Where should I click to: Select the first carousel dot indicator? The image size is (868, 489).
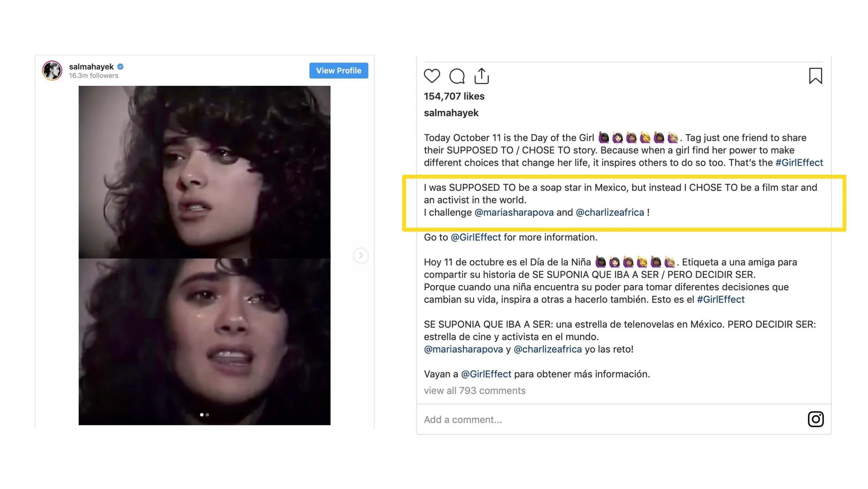click(x=202, y=415)
